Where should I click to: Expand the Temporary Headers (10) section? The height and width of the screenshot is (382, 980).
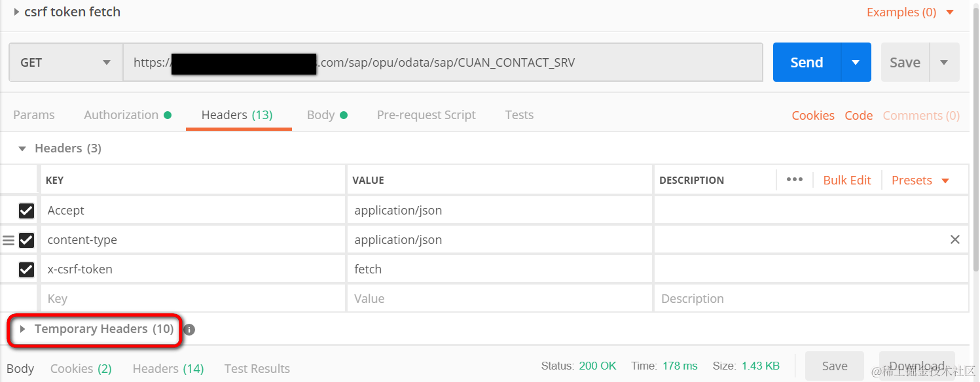[x=97, y=328]
